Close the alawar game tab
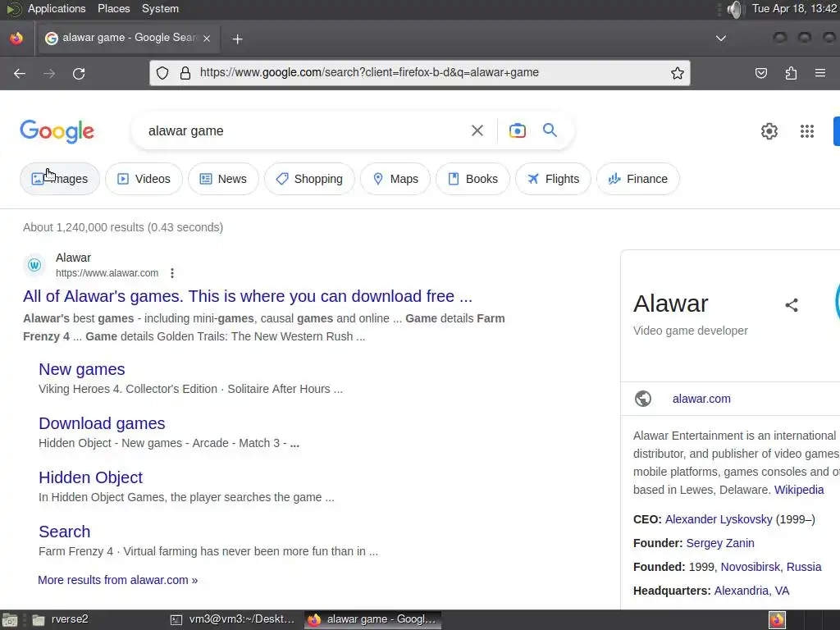Image resolution: width=840 pixels, height=630 pixels. pos(207,38)
